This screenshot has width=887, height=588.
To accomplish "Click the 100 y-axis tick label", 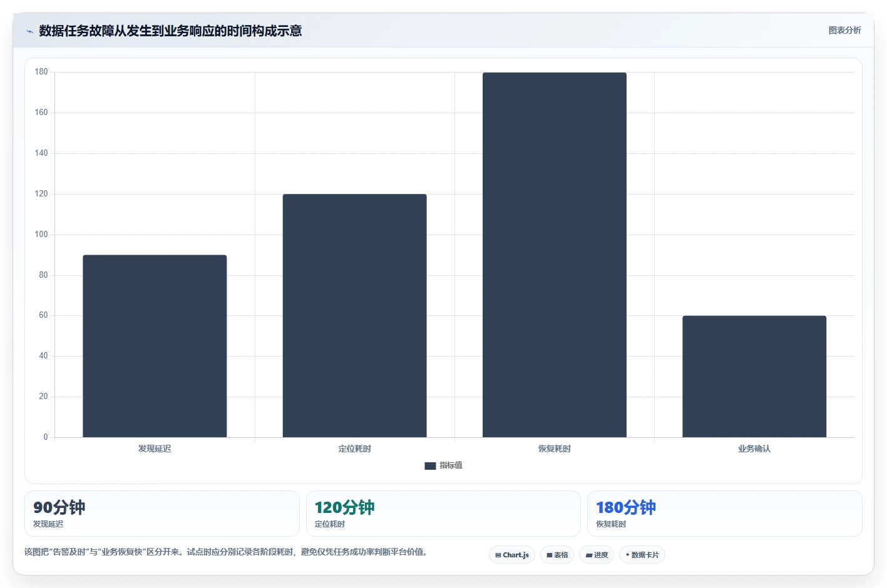I will coord(41,235).
